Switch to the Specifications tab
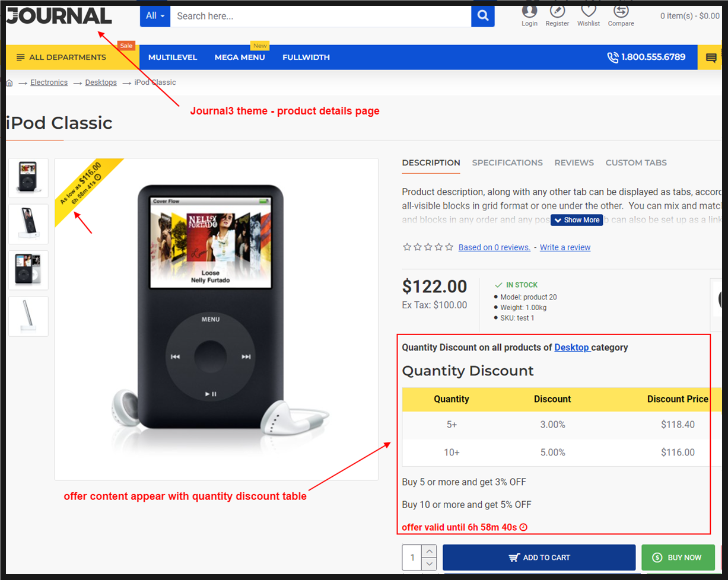 click(507, 162)
